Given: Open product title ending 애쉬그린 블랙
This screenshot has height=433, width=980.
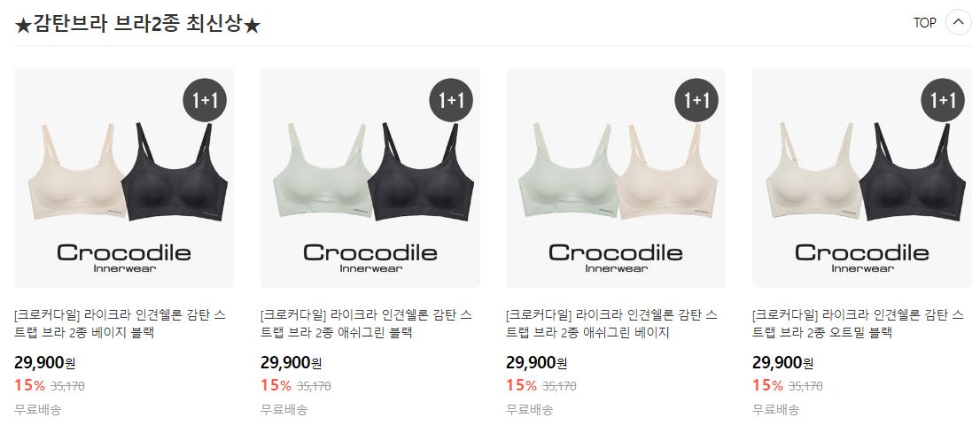Looking at the screenshot, I should point(366,323).
